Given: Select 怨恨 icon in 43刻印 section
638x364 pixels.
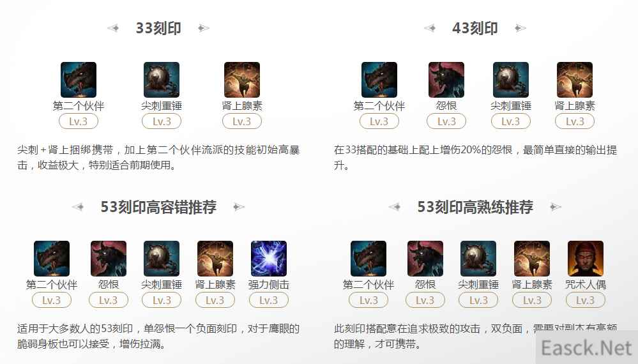Looking at the screenshot, I should [446, 80].
